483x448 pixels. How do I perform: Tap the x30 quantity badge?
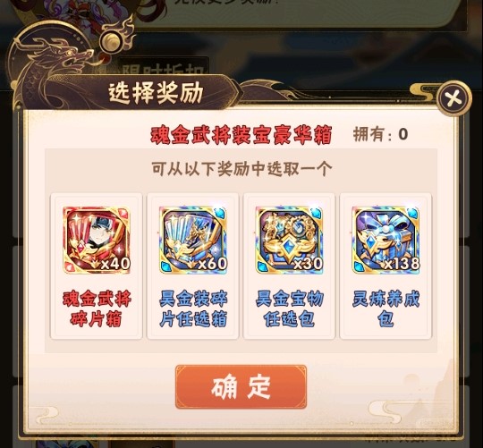click(308, 264)
